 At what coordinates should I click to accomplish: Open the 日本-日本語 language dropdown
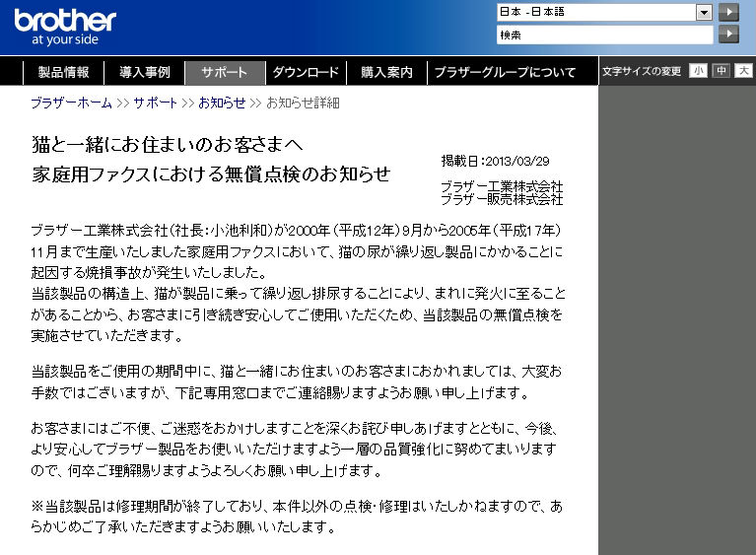(x=604, y=12)
